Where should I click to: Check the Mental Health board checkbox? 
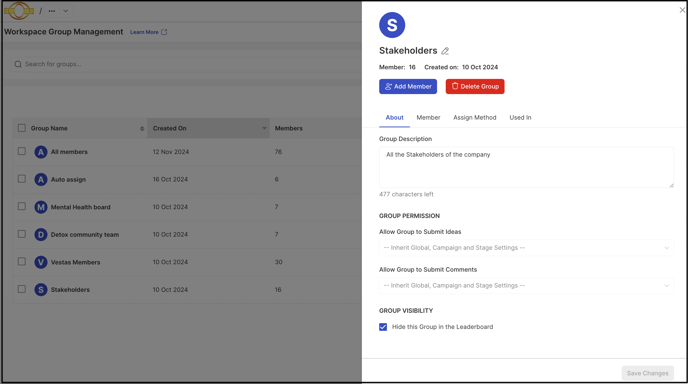[x=22, y=206]
